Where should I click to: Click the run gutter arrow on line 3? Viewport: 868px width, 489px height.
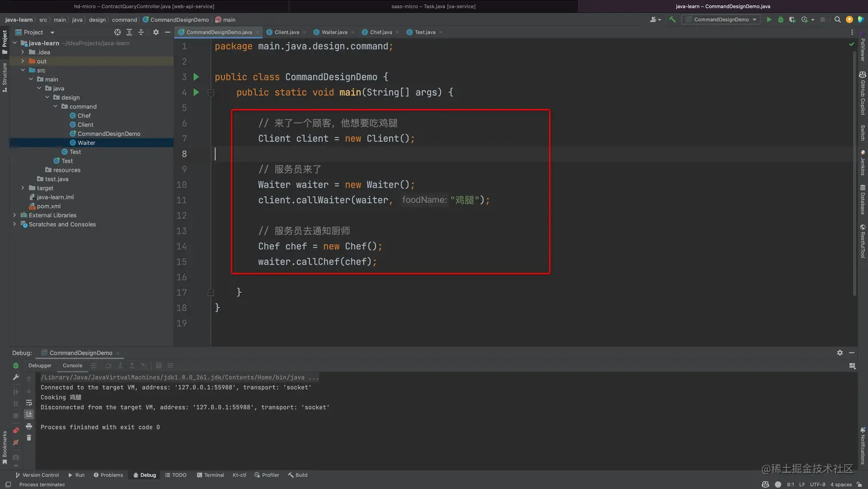(196, 77)
